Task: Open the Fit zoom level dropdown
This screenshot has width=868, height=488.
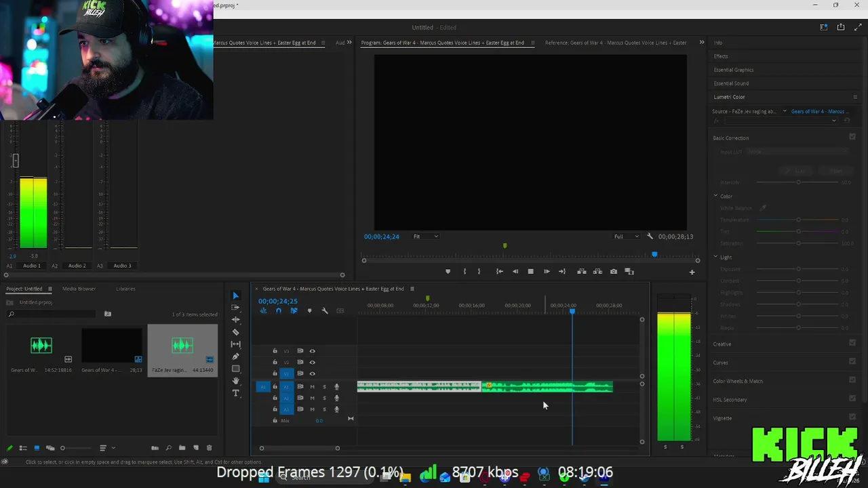Action: tap(426, 237)
